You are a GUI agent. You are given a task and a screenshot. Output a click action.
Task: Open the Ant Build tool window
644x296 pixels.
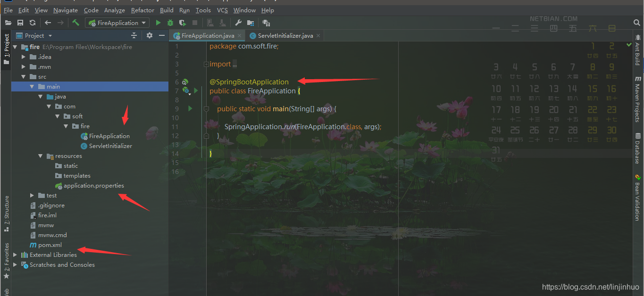pyautogui.click(x=637, y=49)
